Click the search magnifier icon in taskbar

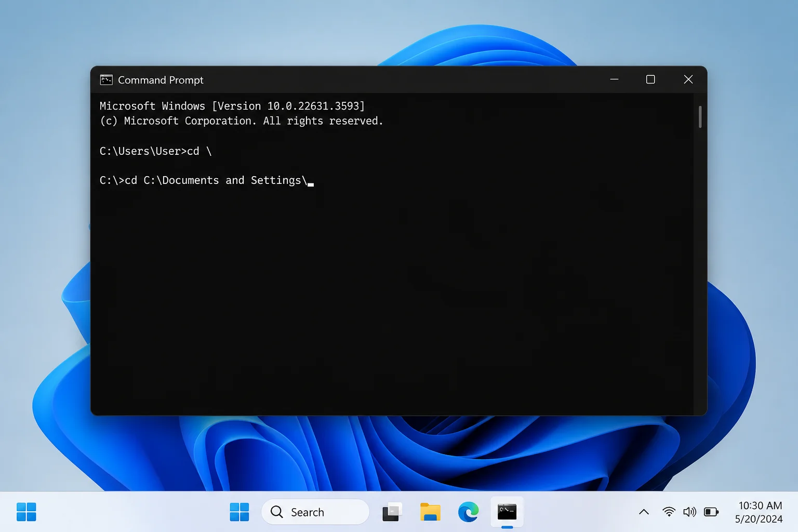pyautogui.click(x=277, y=512)
